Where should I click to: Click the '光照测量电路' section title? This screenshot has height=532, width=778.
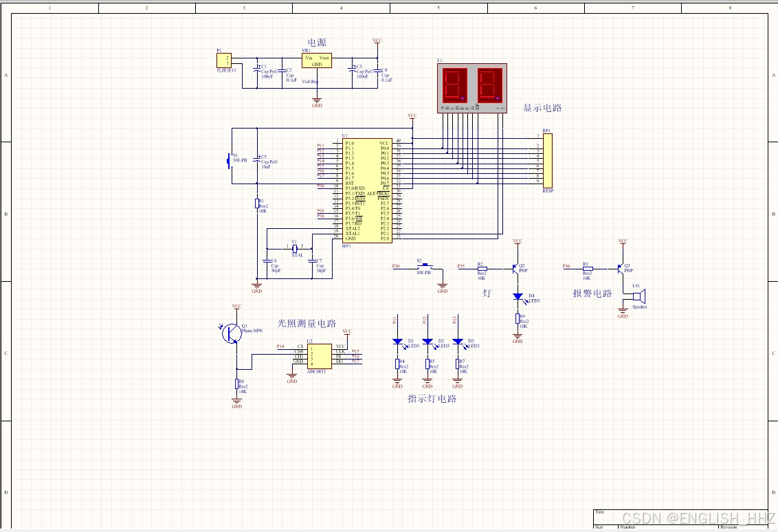[x=307, y=324]
